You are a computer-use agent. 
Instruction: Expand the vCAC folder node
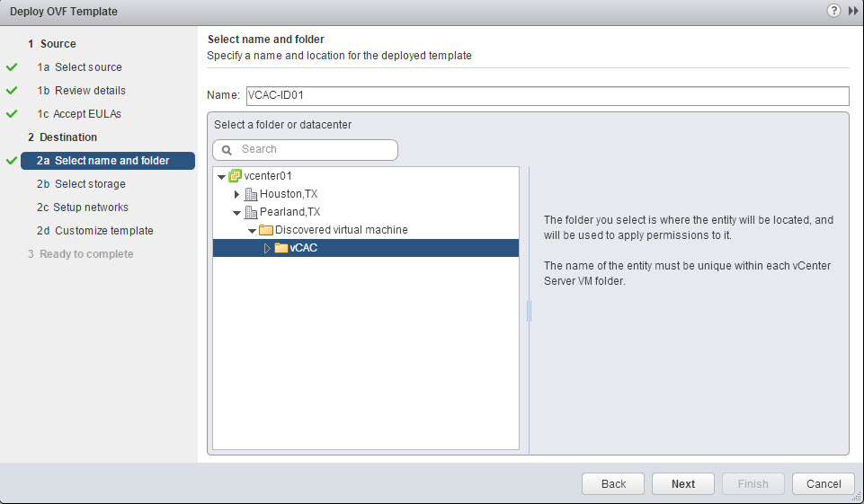(x=267, y=248)
